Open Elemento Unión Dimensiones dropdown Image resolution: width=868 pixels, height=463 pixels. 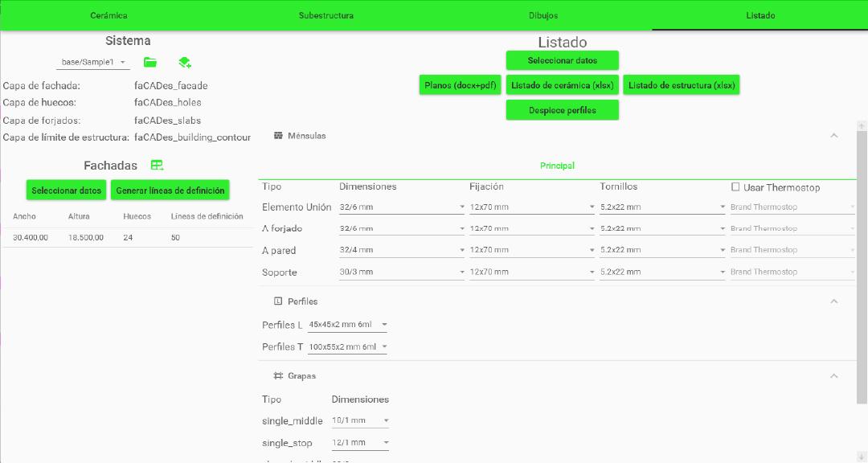click(x=402, y=207)
